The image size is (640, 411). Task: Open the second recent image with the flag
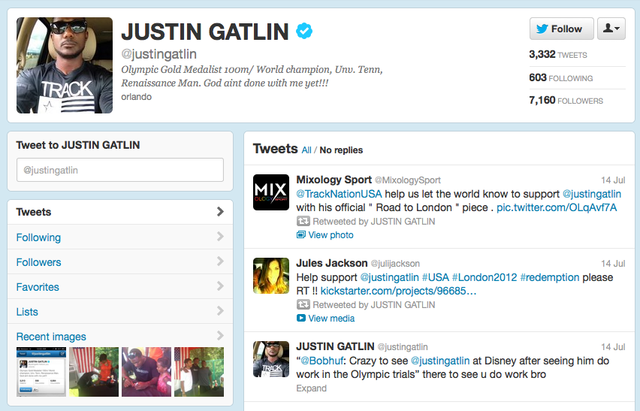tap(94, 372)
